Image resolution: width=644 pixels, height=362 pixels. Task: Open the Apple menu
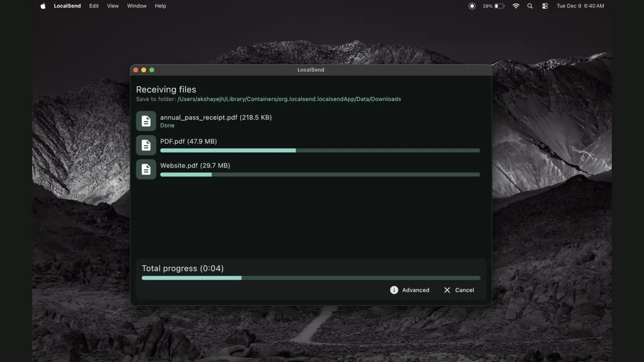(43, 6)
